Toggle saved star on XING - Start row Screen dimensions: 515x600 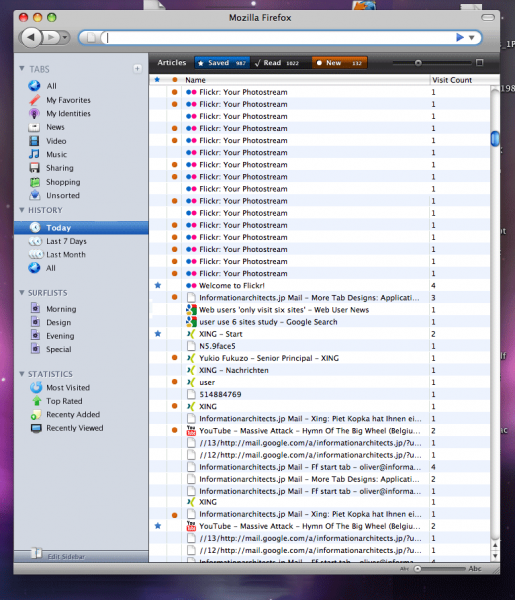point(158,334)
